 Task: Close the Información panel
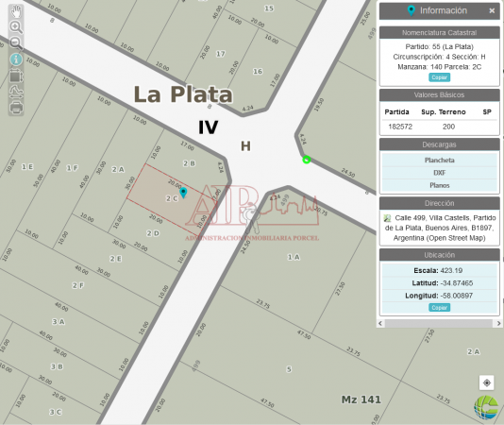tap(492, 11)
